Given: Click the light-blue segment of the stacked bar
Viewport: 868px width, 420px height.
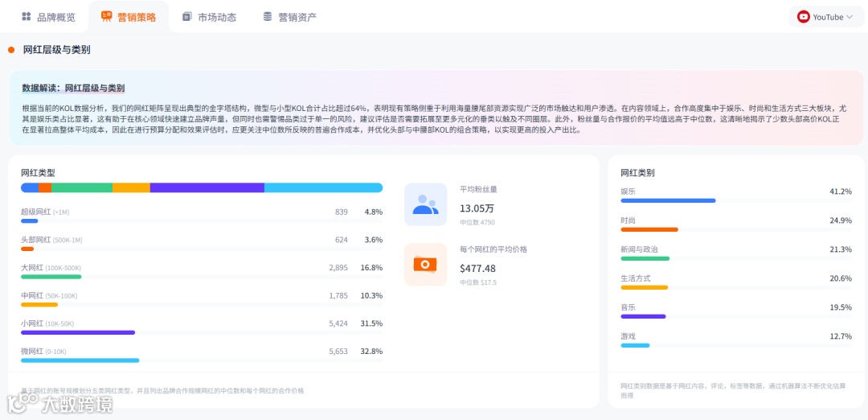Looking at the screenshot, I should [x=323, y=187].
